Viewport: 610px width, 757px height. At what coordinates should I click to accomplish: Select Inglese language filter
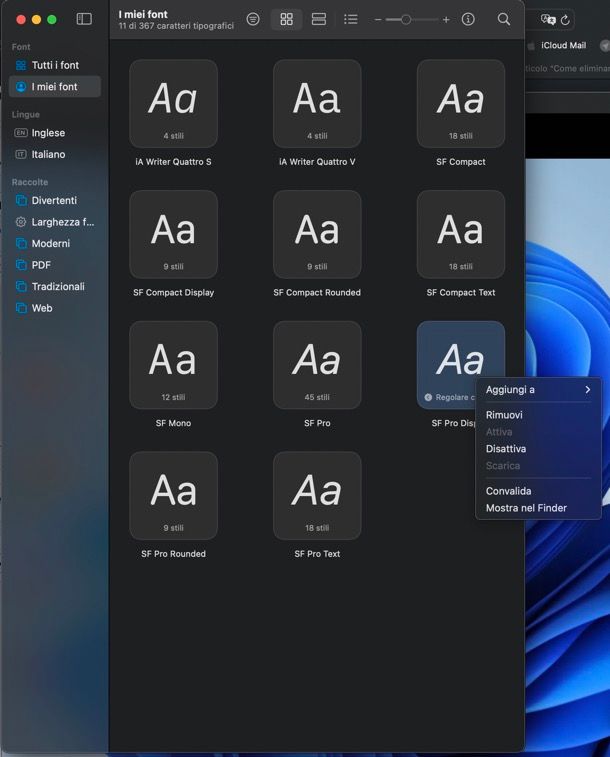pos(55,133)
